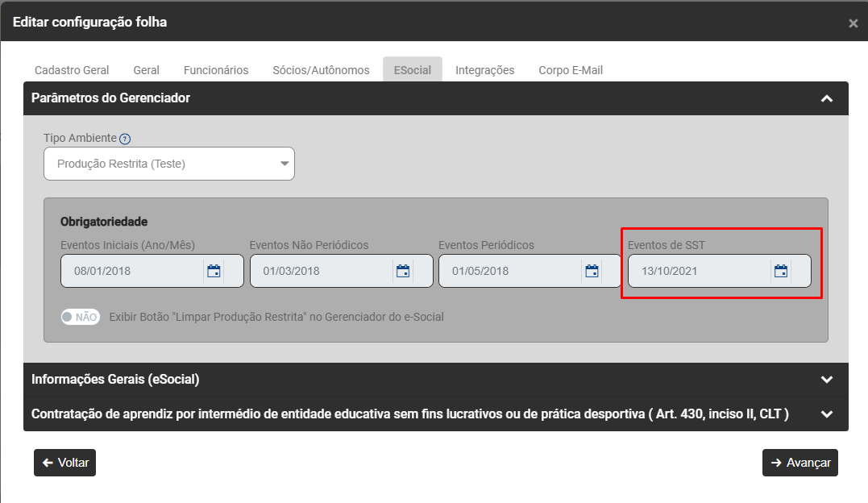This screenshot has height=503, width=868.
Task: Click the Tipo Ambiente help icon
Action: coord(125,139)
